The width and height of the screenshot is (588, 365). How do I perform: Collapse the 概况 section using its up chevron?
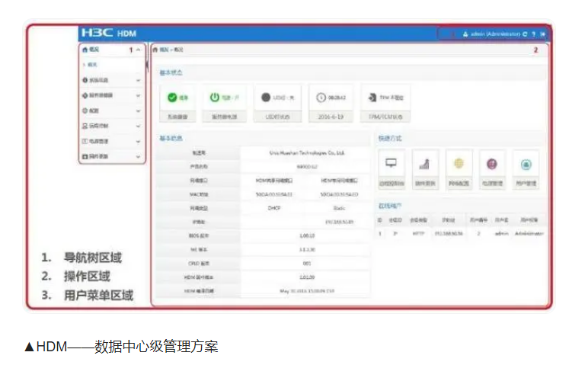coord(139,50)
